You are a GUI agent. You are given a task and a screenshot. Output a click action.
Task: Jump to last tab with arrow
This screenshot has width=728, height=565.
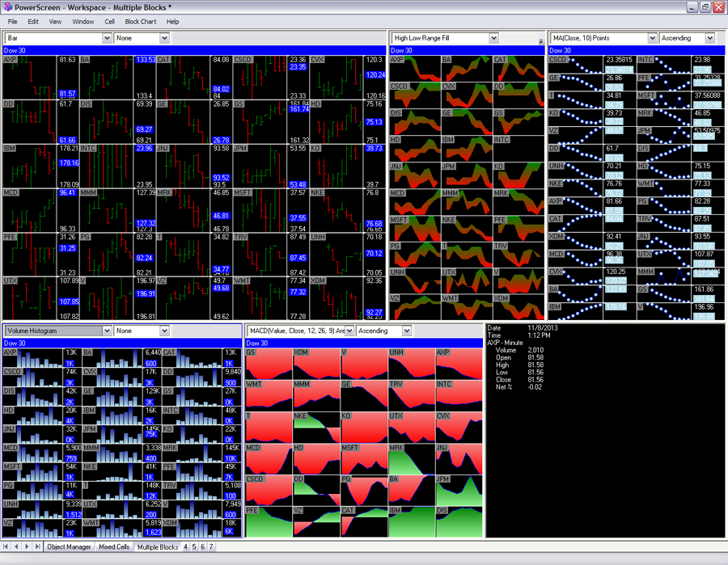pyautogui.click(x=37, y=547)
